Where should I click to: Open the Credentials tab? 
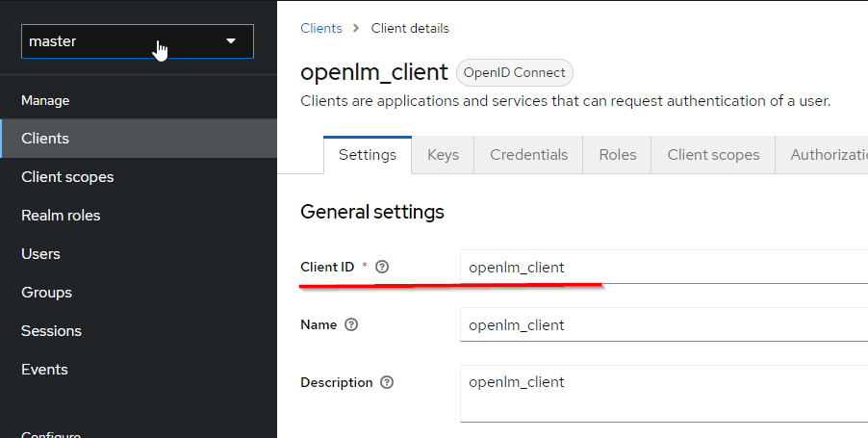(x=528, y=155)
